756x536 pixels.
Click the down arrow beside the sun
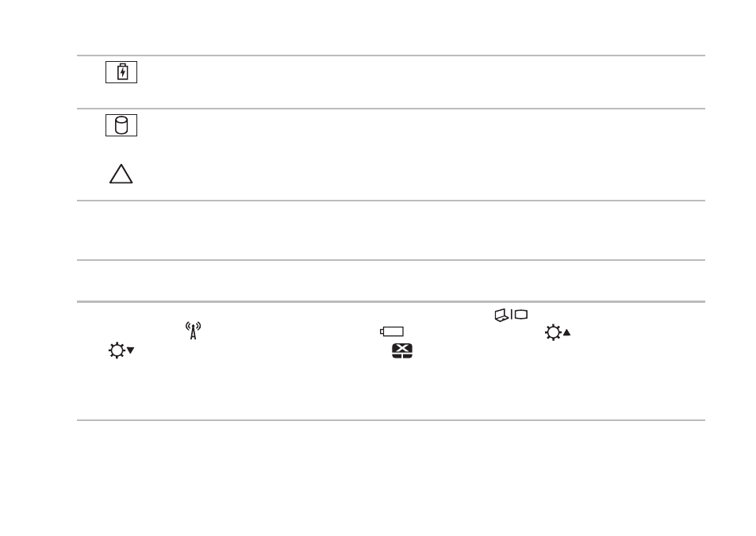click(131, 350)
